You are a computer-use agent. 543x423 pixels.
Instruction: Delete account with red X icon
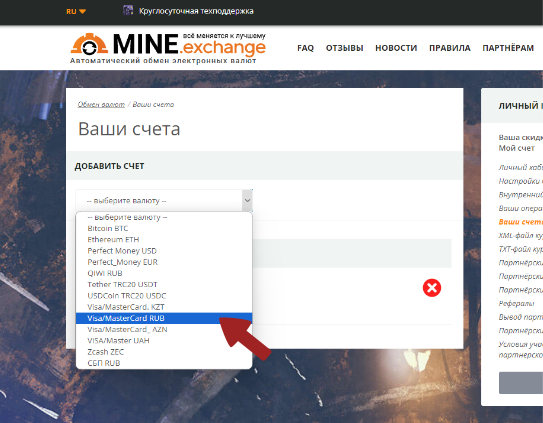(x=432, y=288)
